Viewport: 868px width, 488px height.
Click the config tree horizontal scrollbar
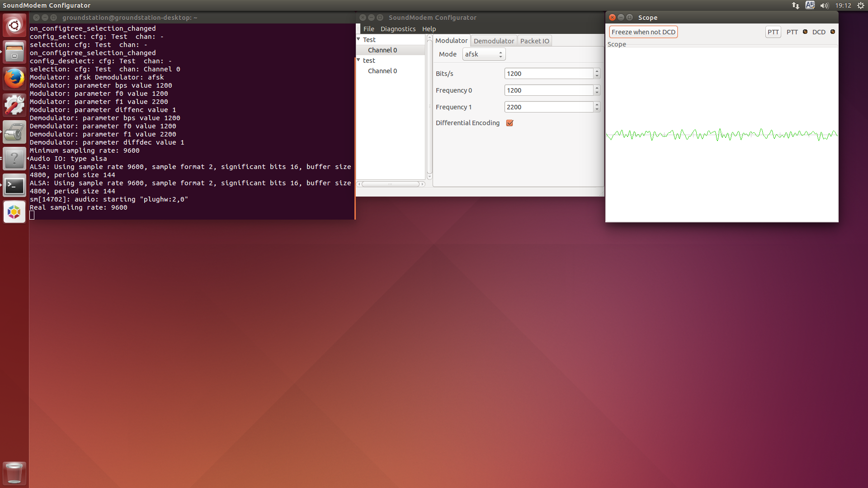(391, 184)
